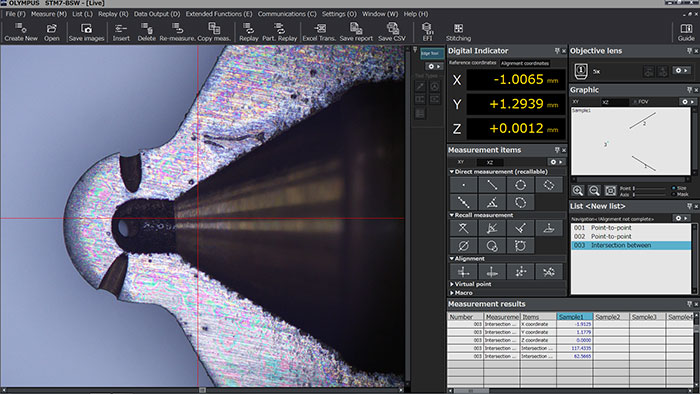Click the Sample1 column header

tap(574, 317)
